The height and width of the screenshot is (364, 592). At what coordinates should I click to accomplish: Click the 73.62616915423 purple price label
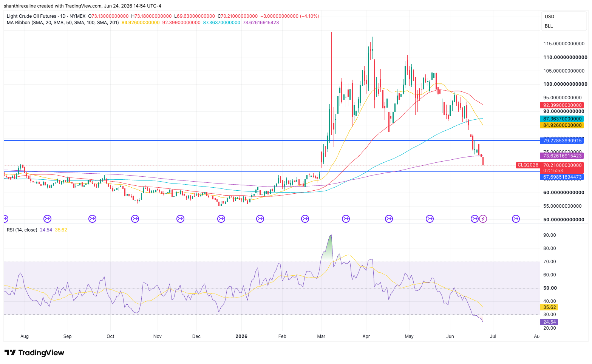pyautogui.click(x=562, y=156)
